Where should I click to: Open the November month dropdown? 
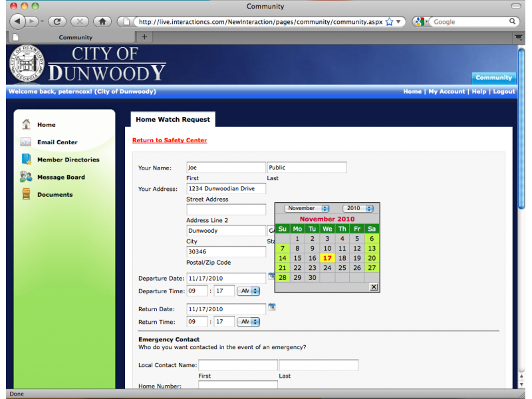tap(306, 207)
